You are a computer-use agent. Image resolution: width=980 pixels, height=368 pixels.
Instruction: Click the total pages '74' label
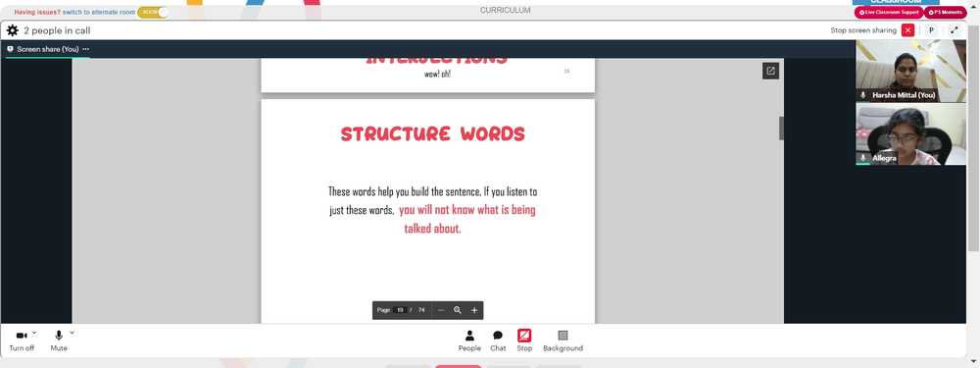pyautogui.click(x=421, y=310)
